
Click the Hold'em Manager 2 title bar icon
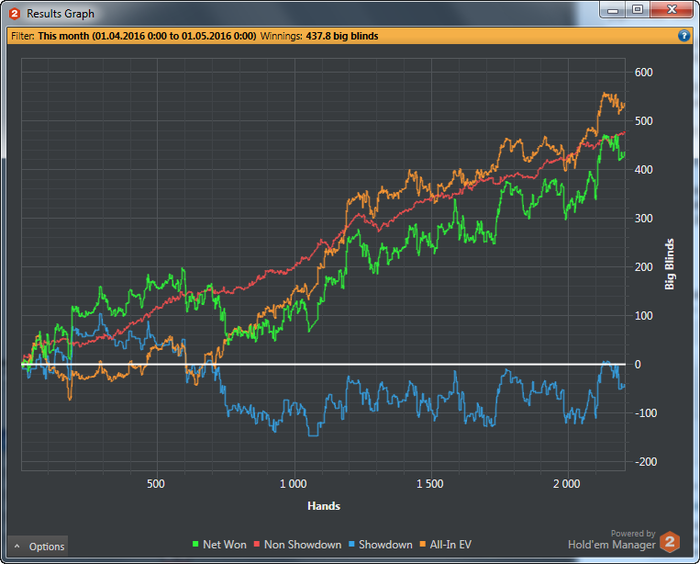click(x=15, y=14)
